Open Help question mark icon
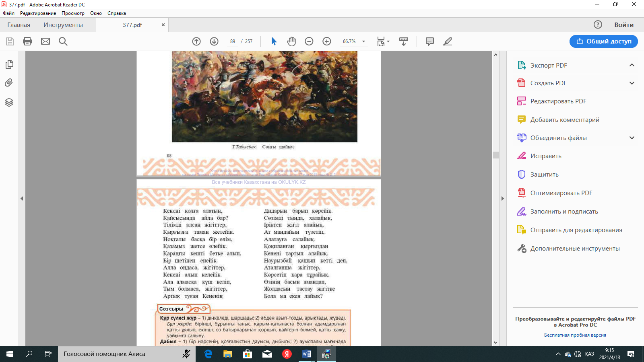The image size is (644, 362). point(598,25)
